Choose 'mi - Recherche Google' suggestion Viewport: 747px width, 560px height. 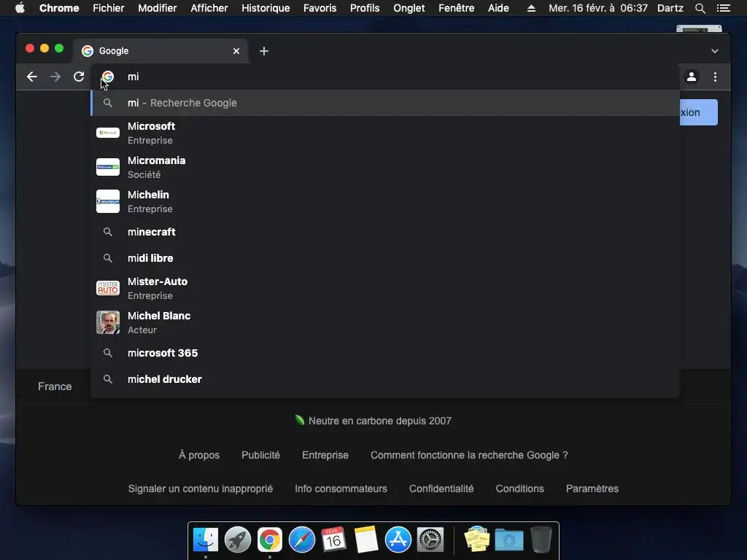(x=385, y=103)
